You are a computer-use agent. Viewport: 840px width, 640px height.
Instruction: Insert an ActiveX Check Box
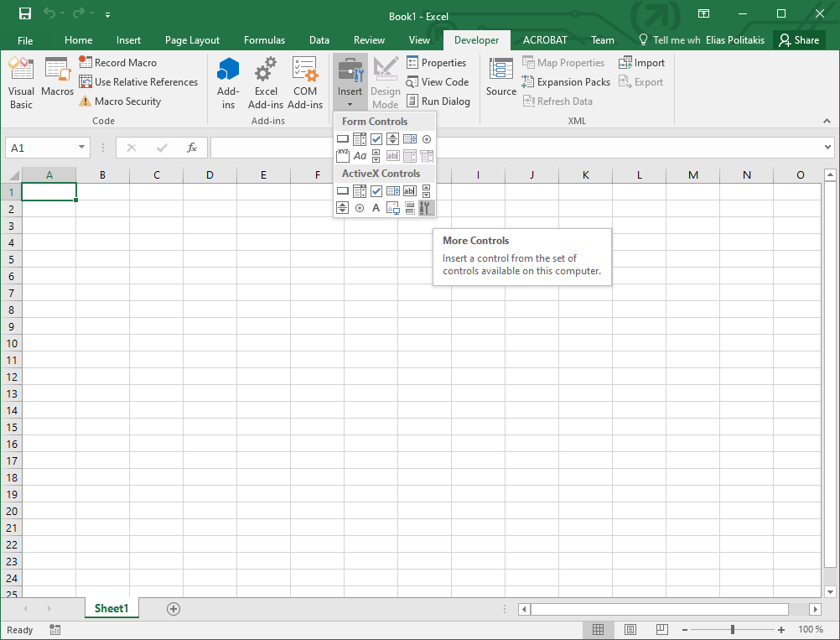point(376,190)
